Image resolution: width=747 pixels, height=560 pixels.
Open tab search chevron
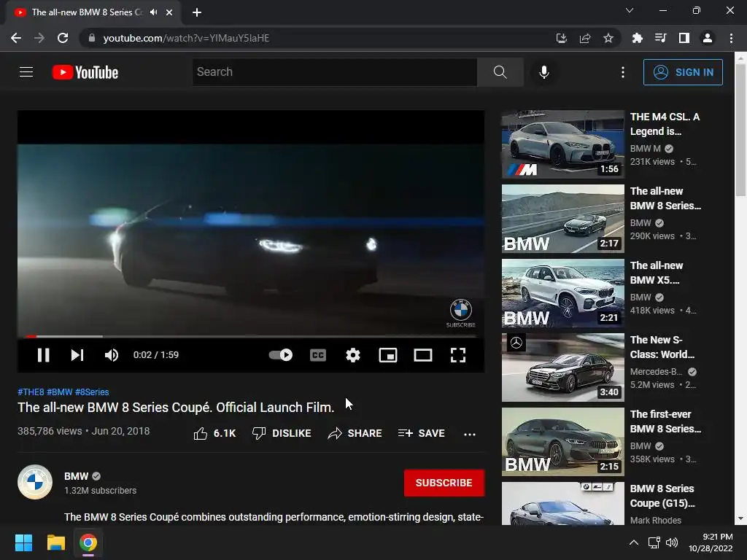click(630, 10)
